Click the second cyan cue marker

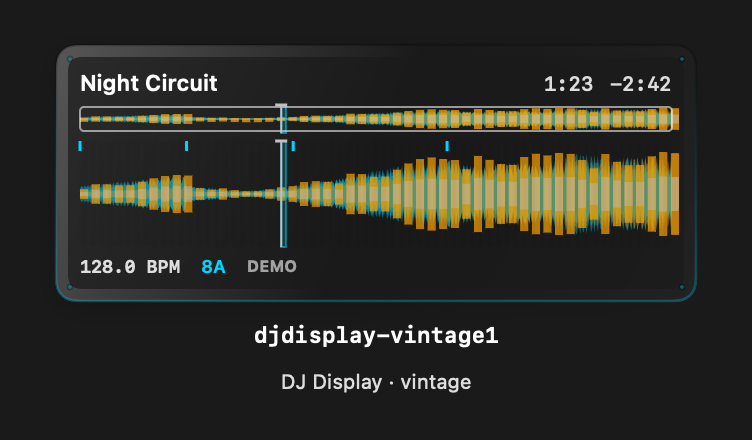pyautogui.click(x=187, y=146)
